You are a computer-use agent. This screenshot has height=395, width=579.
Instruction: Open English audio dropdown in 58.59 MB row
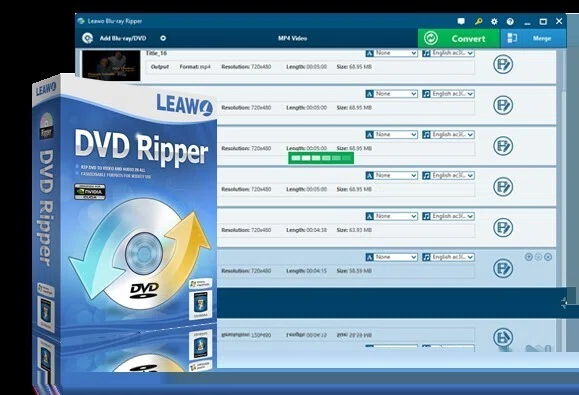453,257
